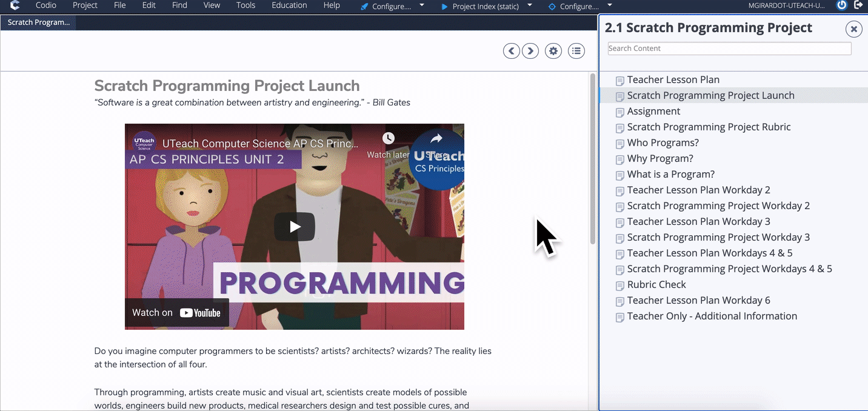Open Scratch Programming Project Workdays 4 & 5
The height and width of the screenshot is (411, 868).
(729, 269)
